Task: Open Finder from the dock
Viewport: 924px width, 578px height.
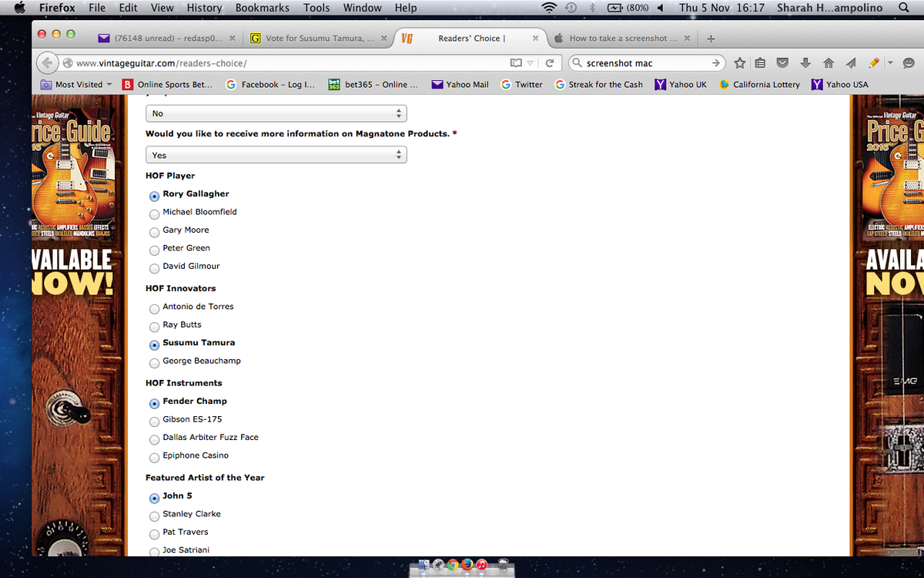Action: (x=424, y=564)
